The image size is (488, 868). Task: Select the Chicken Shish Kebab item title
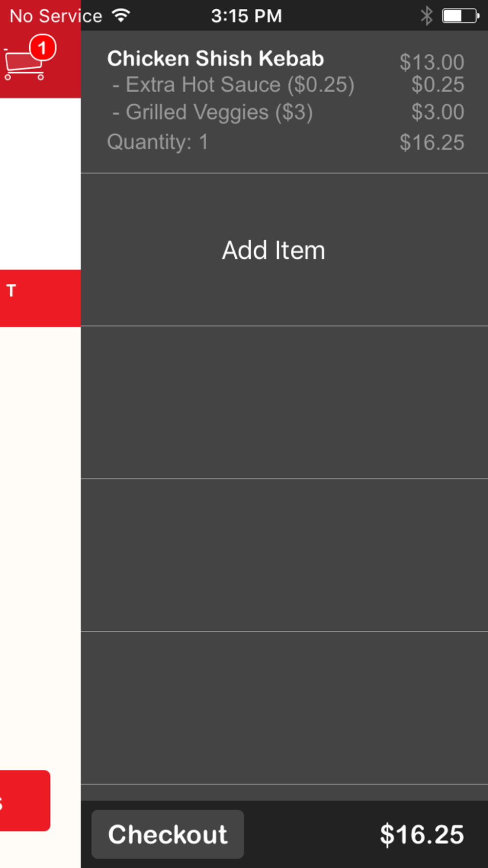click(215, 59)
